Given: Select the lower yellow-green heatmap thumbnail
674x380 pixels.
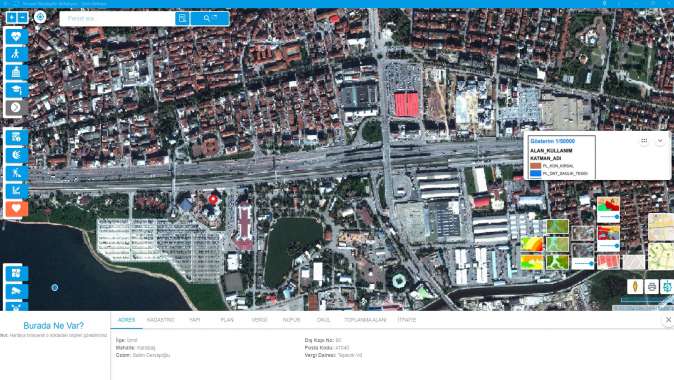Looking at the screenshot, I should coord(532,262).
